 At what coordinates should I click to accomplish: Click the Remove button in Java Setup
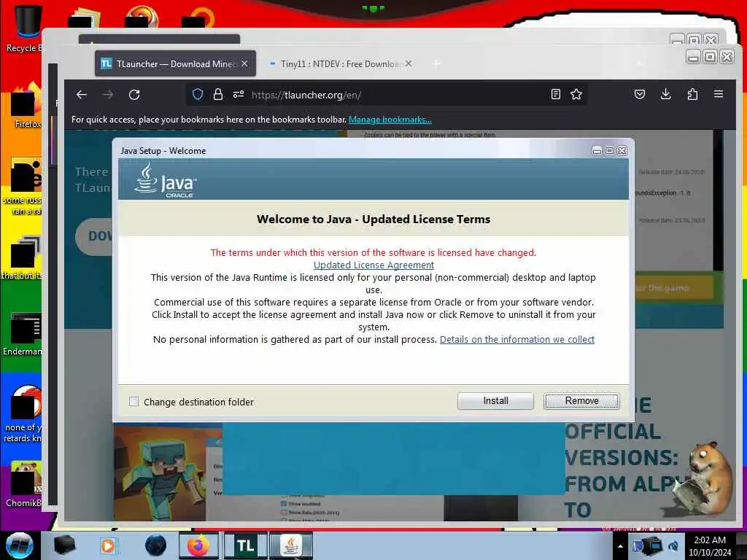[x=581, y=401]
